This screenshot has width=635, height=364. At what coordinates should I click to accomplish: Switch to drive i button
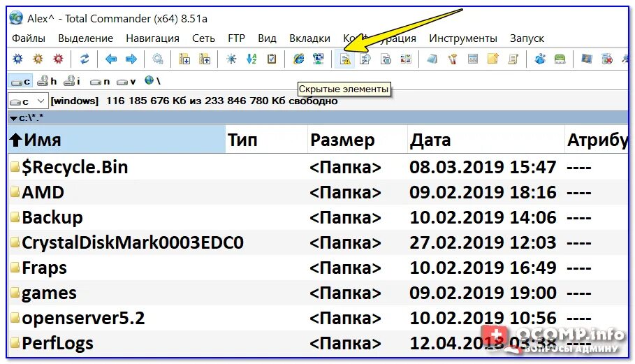(x=73, y=81)
